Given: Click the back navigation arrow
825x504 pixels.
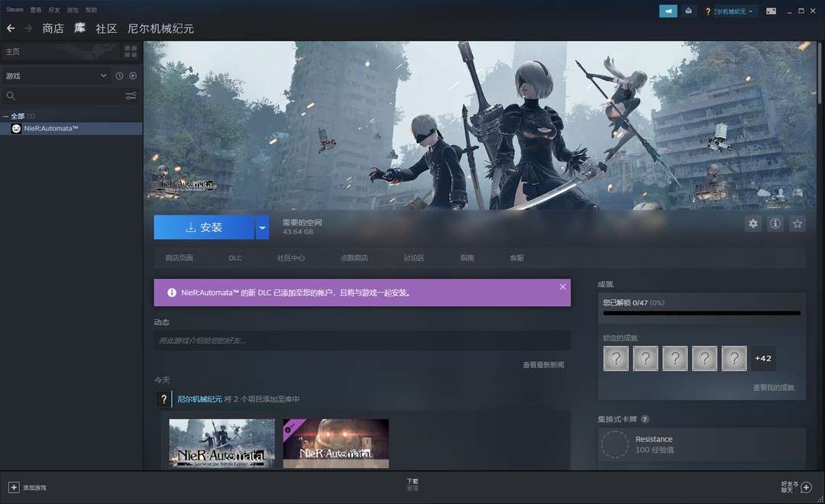Looking at the screenshot, I should (x=11, y=28).
